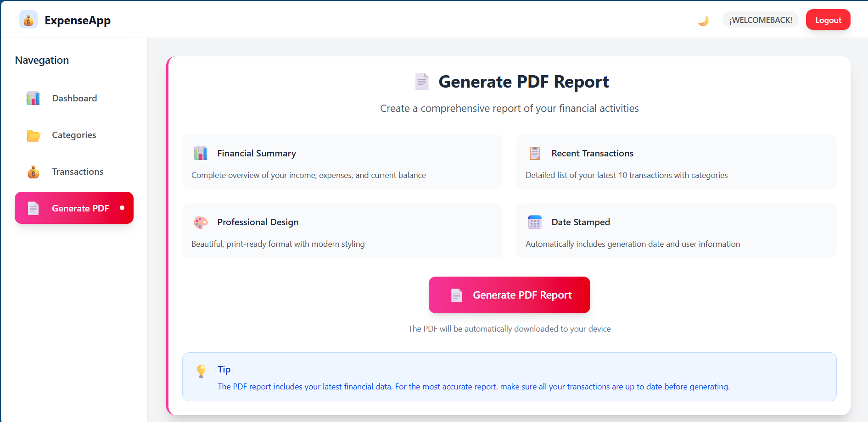This screenshot has width=868, height=422.
Task: Click the Tip lightbulb icon
Action: coord(201,371)
